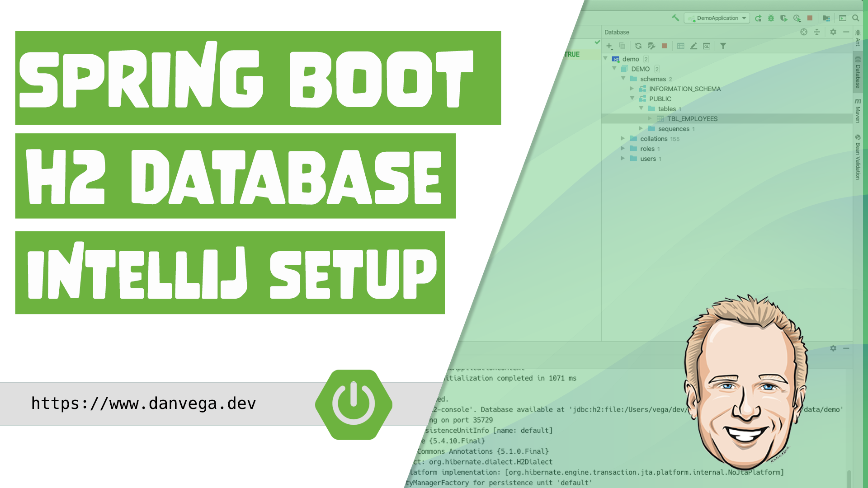Click the Build project hammer icon

tap(675, 18)
